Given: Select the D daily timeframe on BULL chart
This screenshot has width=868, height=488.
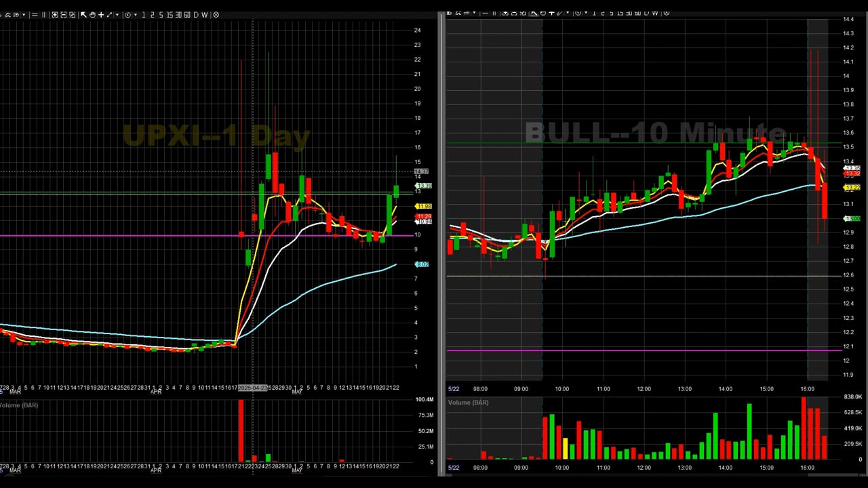Looking at the screenshot, I should (x=647, y=12).
